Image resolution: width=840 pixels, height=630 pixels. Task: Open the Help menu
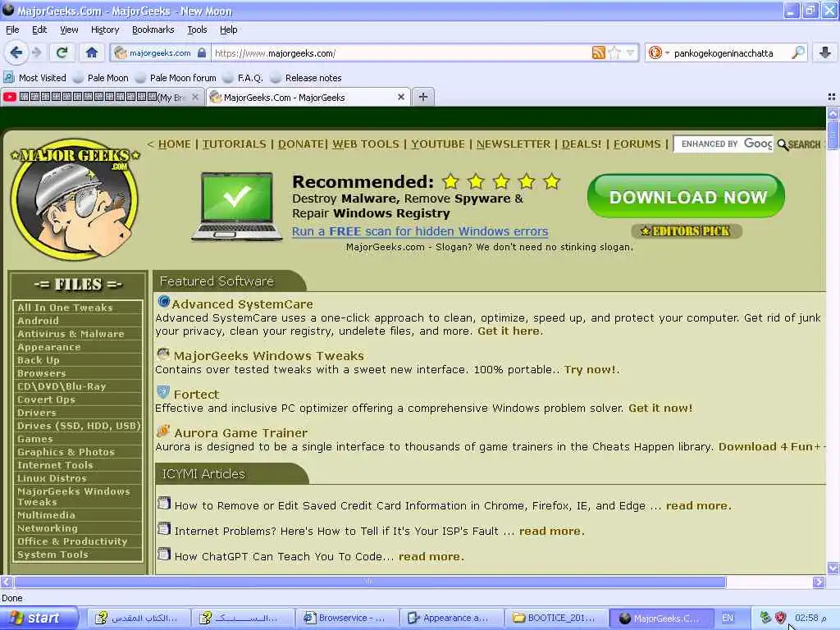(x=228, y=30)
